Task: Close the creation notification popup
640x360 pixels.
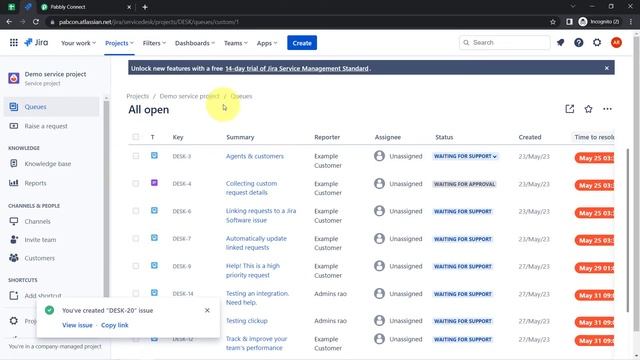Action: click(x=207, y=311)
